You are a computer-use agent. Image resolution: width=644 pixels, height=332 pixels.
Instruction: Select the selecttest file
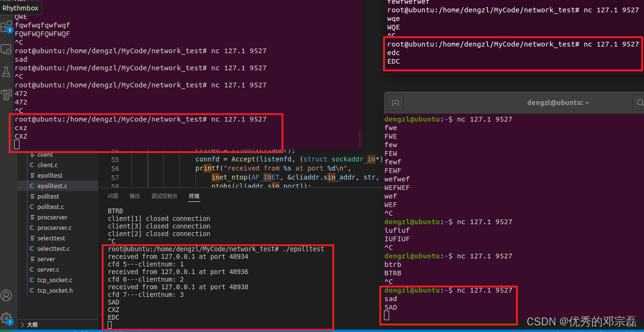tap(57, 238)
